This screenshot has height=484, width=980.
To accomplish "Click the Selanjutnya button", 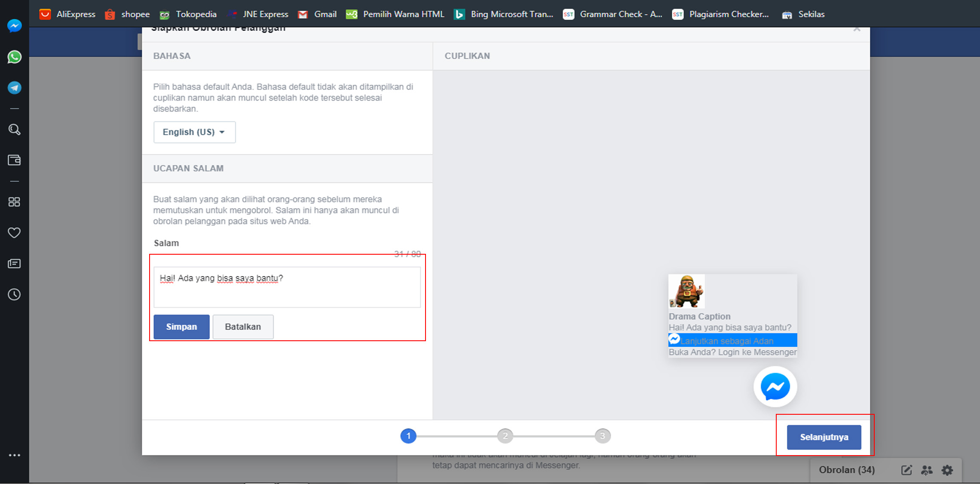I will (824, 437).
